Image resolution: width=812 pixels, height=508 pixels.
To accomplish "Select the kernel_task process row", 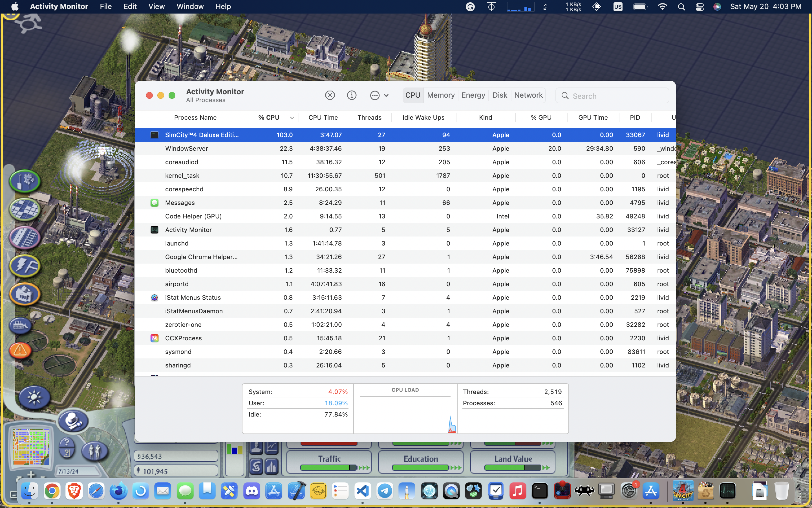I will coord(405,176).
